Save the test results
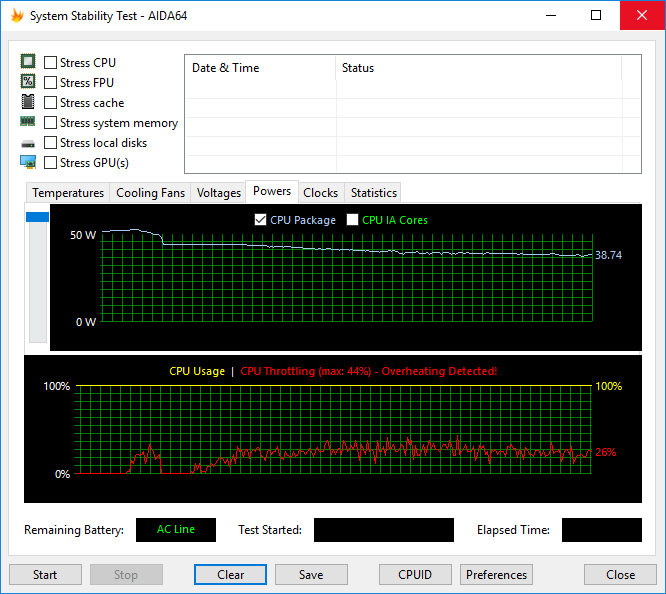 [311, 574]
